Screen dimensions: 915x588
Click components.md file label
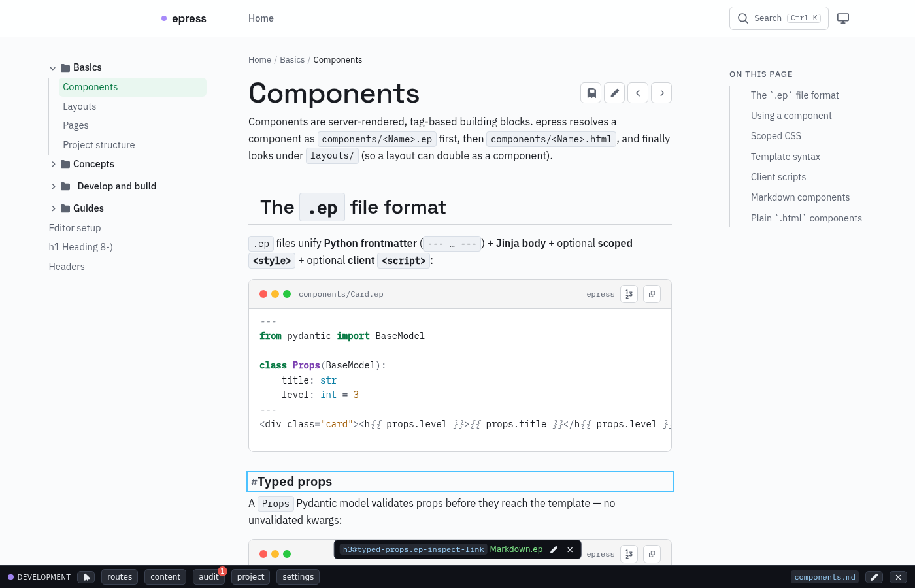click(825, 577)
